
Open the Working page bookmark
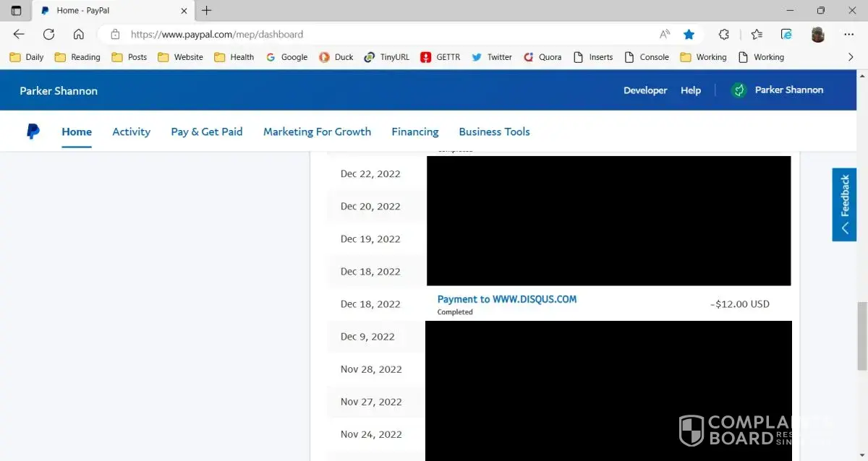(x=761, y=57)
